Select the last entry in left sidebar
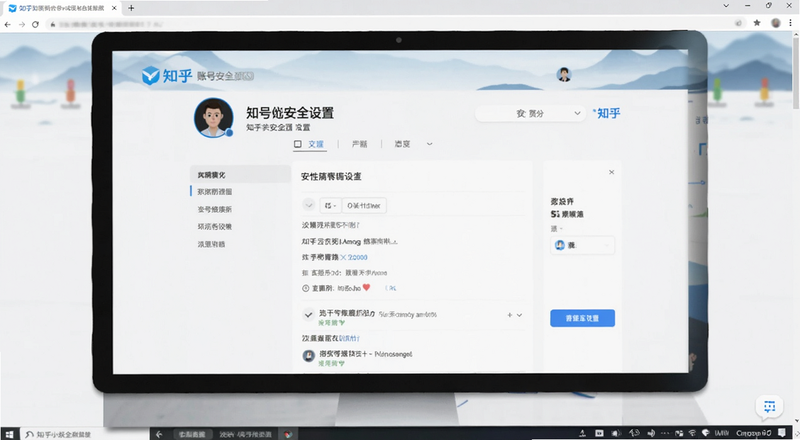The width and height of the screenshot is (800, 440). point(211,244)
